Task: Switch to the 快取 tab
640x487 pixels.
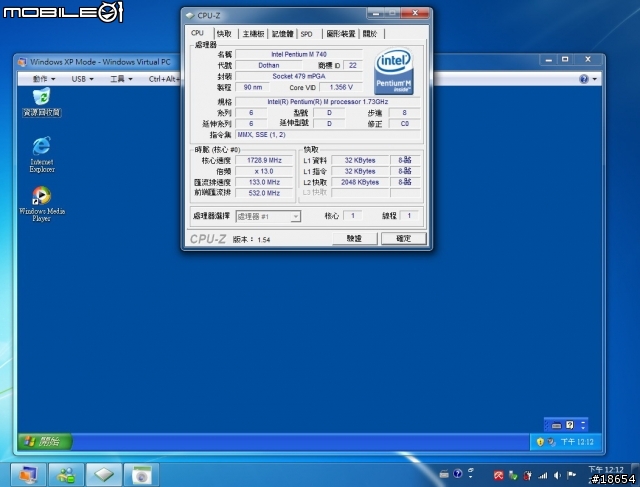Action: click(x=224, y=34)
